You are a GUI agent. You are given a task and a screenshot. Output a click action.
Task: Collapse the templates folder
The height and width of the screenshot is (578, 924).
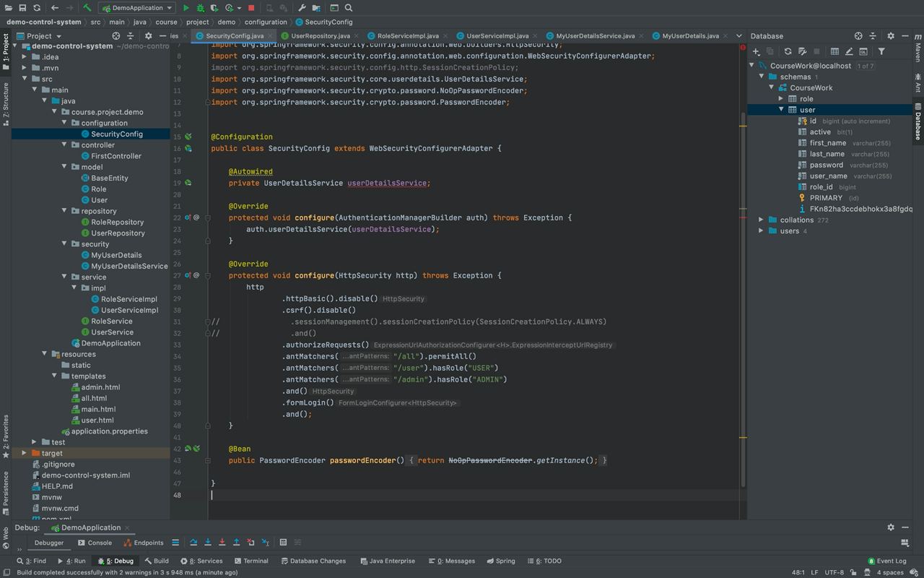pyautogui.click(x=54, y=376)
